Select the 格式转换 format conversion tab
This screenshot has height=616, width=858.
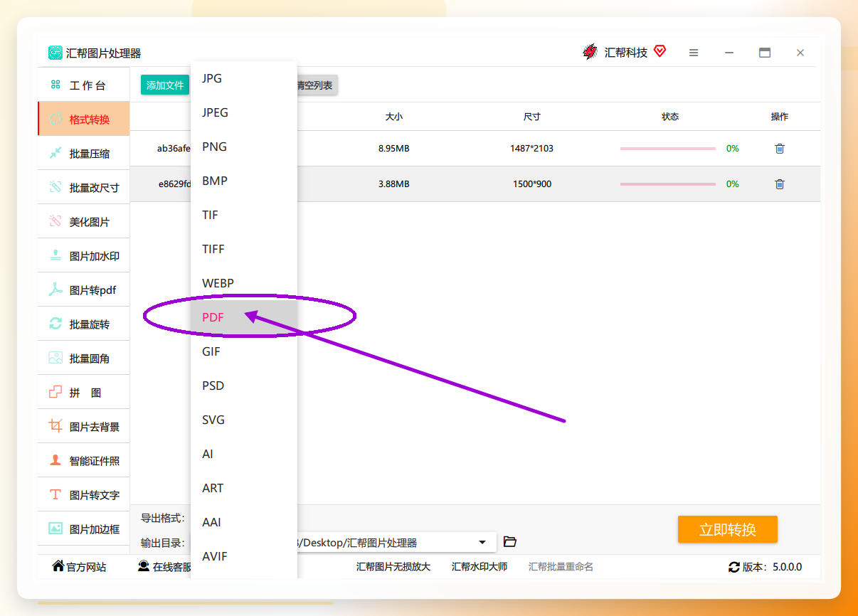pos(83,120)
